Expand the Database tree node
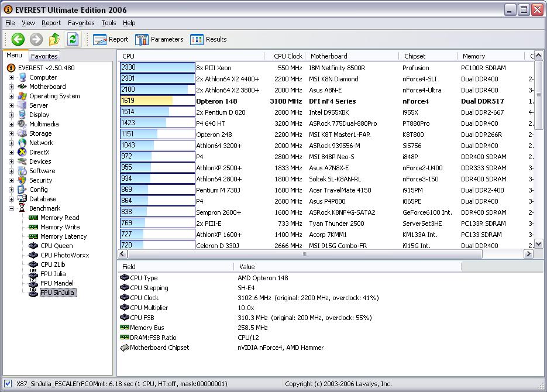 click(12, 199)
